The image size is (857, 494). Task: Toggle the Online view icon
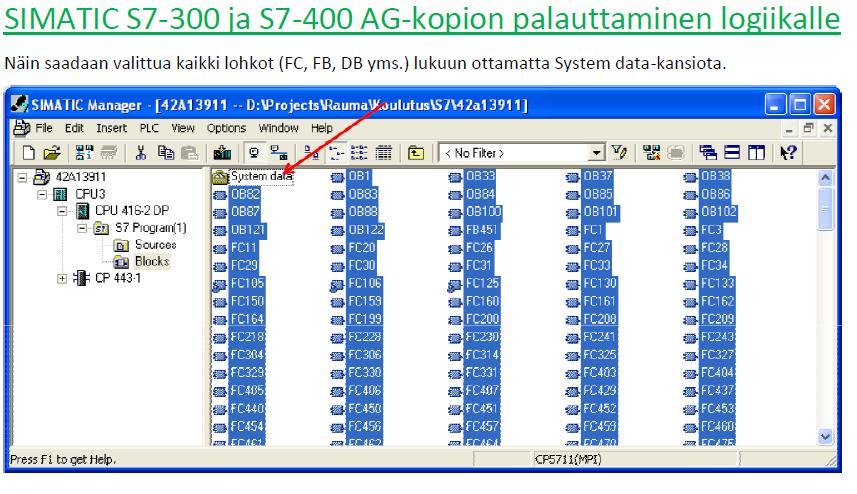tap(254, 153)
